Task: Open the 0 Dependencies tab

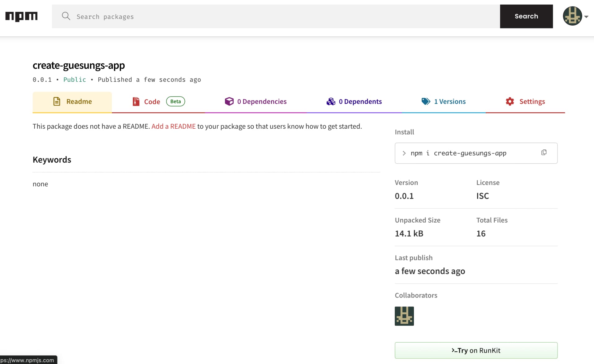Action: click(256, 102)
